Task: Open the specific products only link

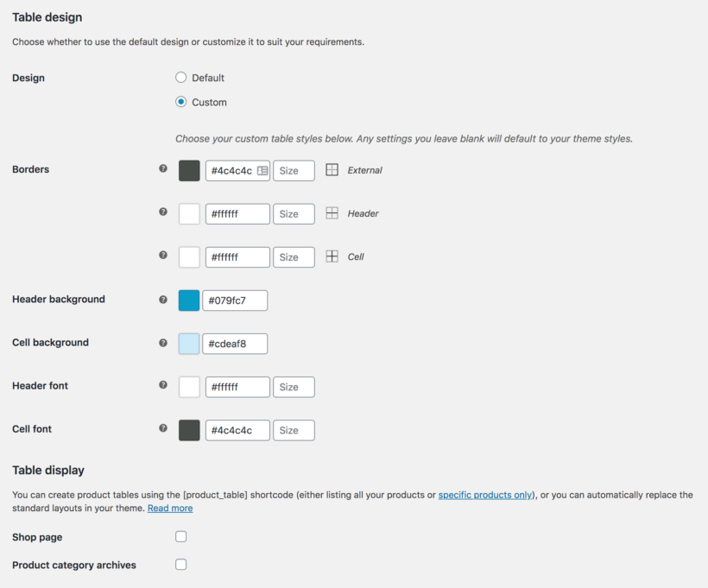Action: (484, 495)
